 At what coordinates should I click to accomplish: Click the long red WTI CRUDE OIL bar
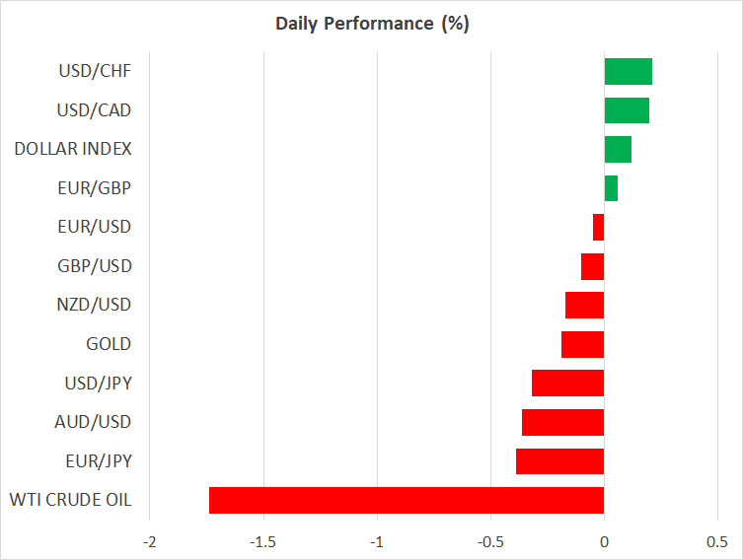pos(407,500)
